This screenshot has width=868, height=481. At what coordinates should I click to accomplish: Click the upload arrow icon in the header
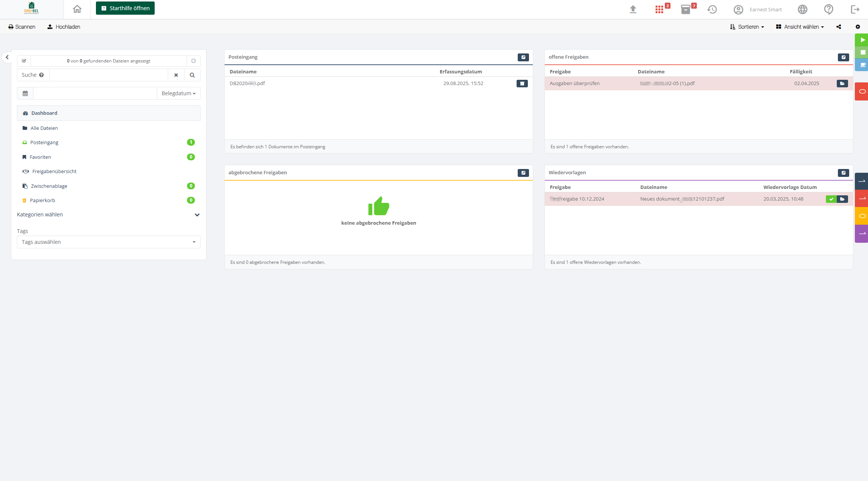[633, 9]
